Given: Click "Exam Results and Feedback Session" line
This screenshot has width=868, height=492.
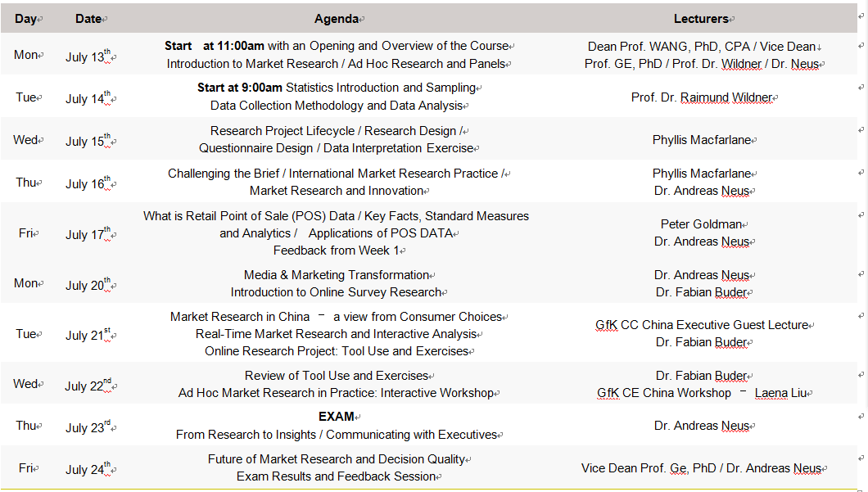Looking at the screenshot, I should point(337,476).
